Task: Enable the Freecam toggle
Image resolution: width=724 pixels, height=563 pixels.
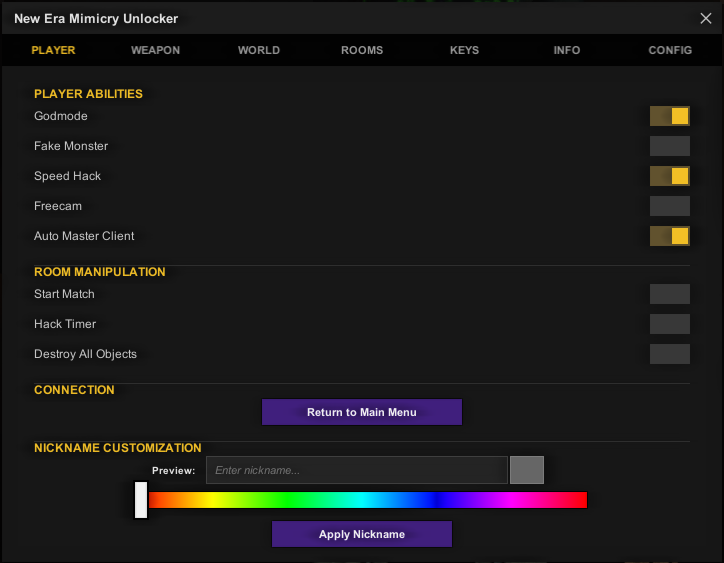Action: point(670,206)
